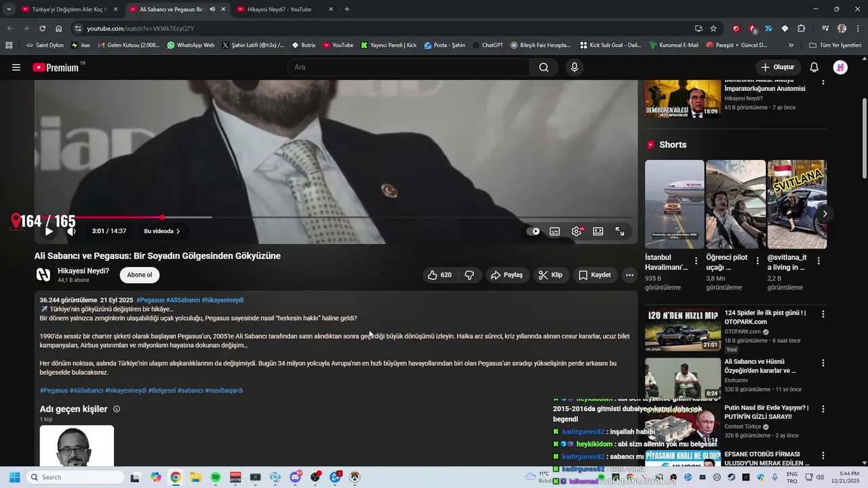Show info about 'Adı geçen kişiler'
This screenshot has width=868, height=488.
pyautogui.click(x=117, y=409)
